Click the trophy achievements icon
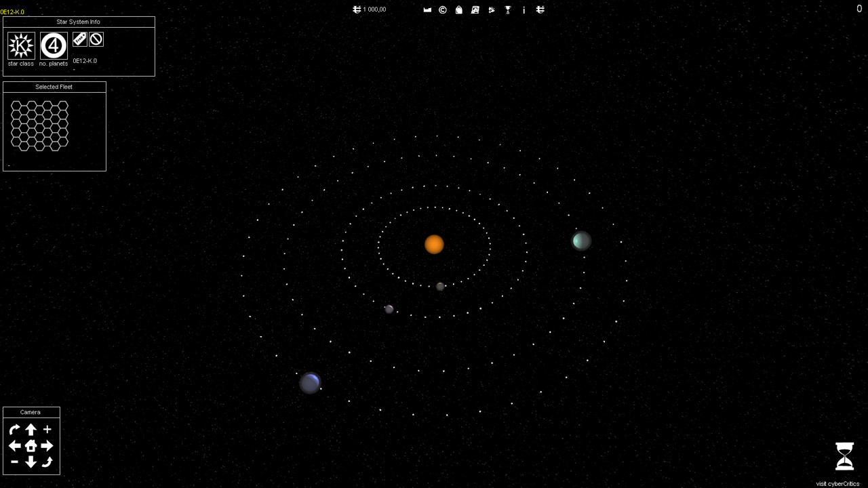 [508, 9]
